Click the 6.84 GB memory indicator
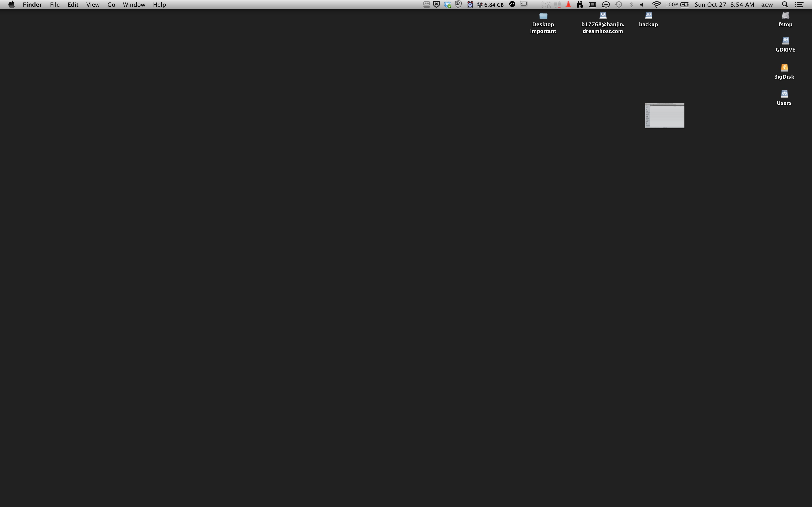Screen dimensions: 812x507 [x=490, y=4]
